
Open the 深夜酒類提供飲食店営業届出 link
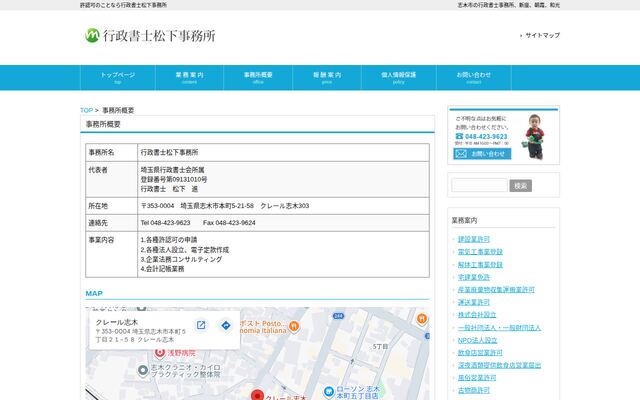pyautogui.click(x=499, y=365)
